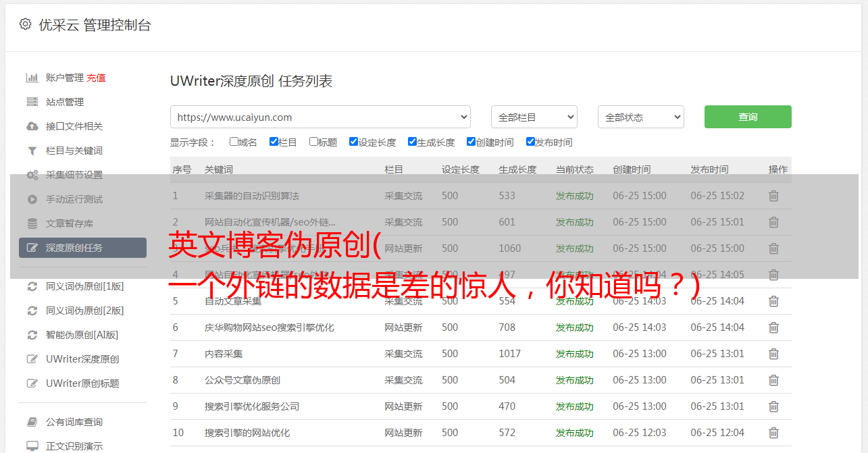
Task: Click the 深度原创任务 edit icon
Action: pos(32,248)
